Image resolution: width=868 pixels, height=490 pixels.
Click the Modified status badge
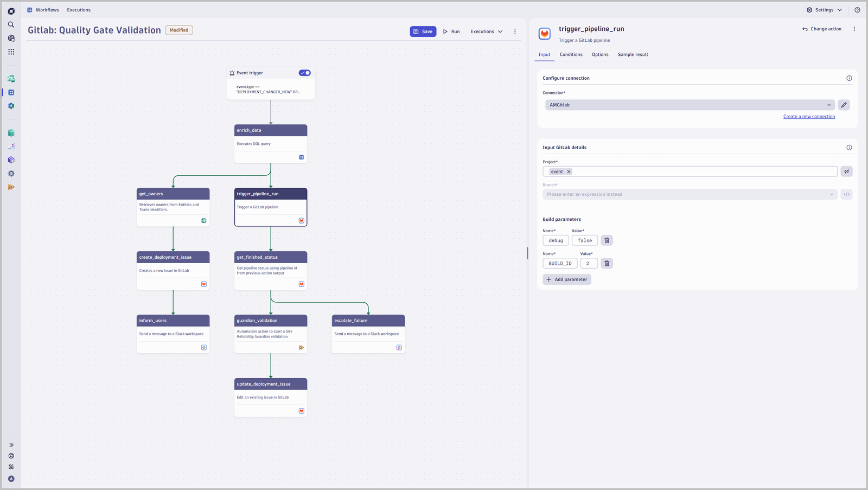179,30
